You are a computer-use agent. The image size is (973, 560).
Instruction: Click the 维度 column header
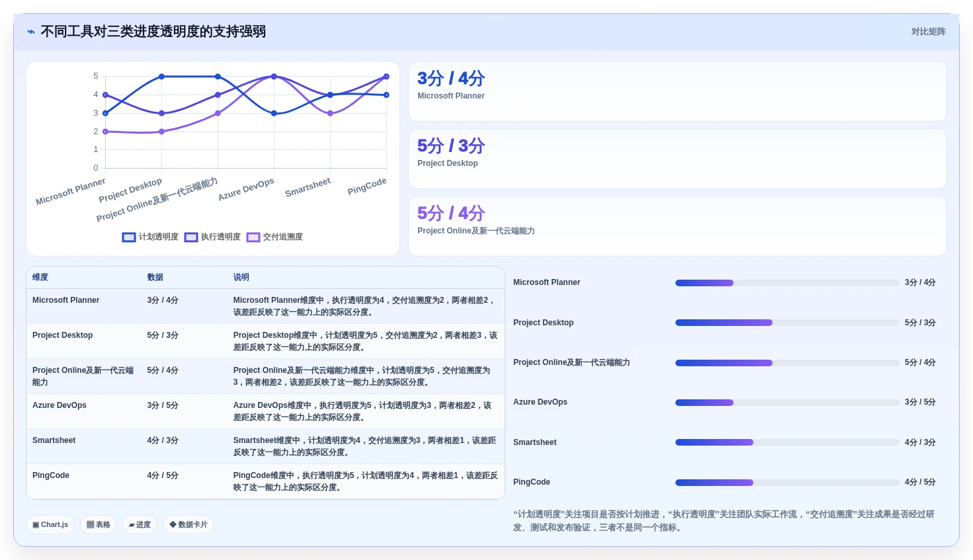click(x=40, y=278)
